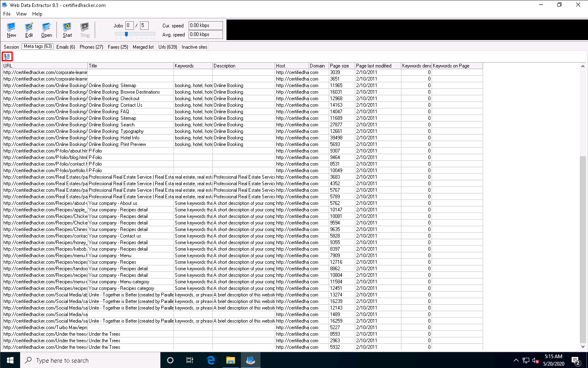Open the Windows Start menu
The height and width of the screenshot is (368, 588).
(10, 360)
